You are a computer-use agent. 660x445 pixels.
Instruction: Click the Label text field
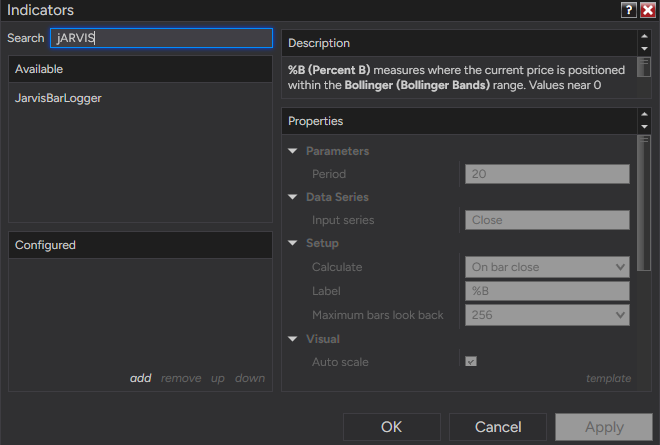click(547, 291)
